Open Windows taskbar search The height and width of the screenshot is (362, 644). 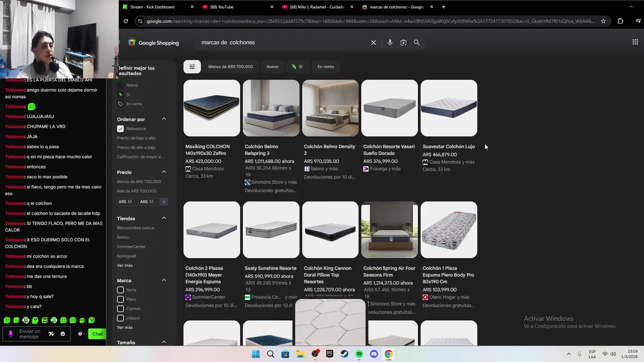[x=271, y=354]
